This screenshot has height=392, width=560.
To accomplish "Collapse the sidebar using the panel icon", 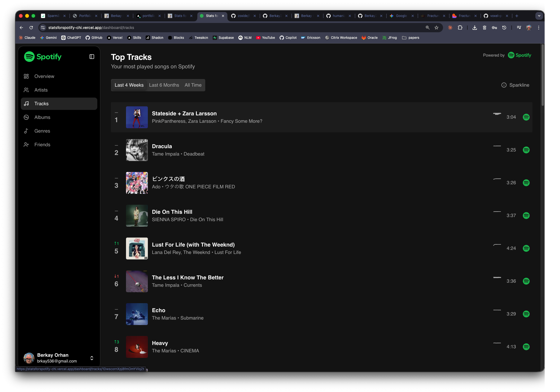I will click(x=92, y=56).
